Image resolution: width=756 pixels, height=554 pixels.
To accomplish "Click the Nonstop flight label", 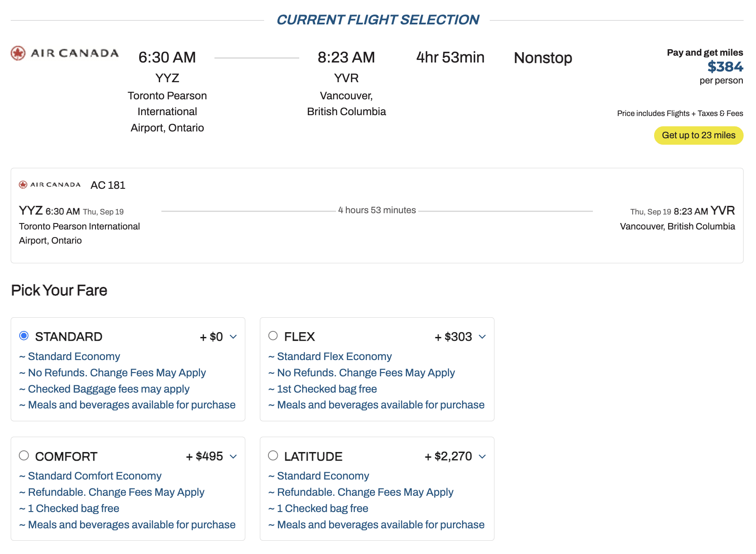I will [543, 58].
